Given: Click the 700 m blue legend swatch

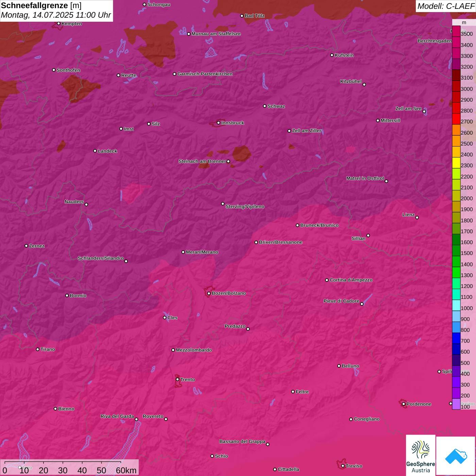Looking at the screenshot, I should 456,338.
